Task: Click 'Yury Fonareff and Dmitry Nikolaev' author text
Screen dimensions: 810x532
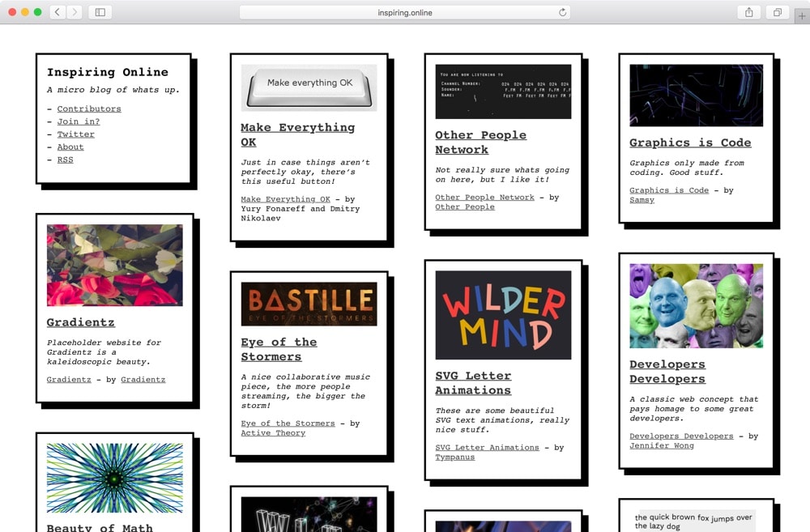Action: pos(301,213)
